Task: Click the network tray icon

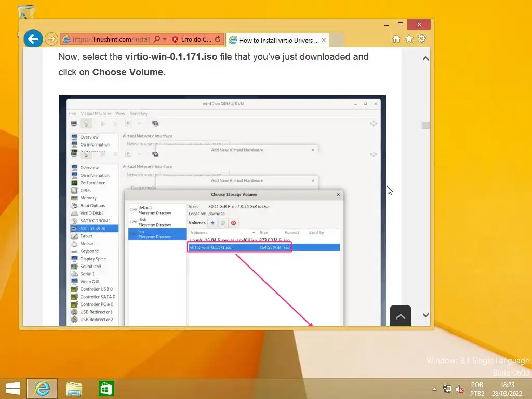Action: 447,389
